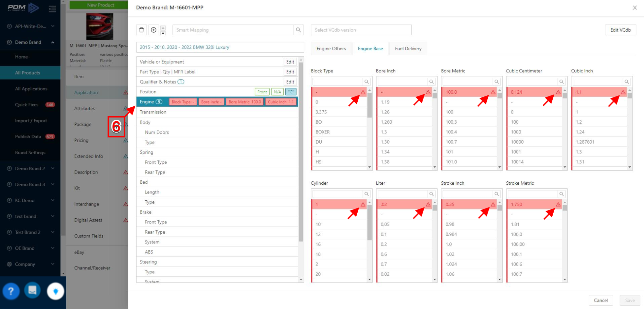Viewport: 644px width, 309px height.
Task: Toggle the Front position tag
Action: click(262, 92)
